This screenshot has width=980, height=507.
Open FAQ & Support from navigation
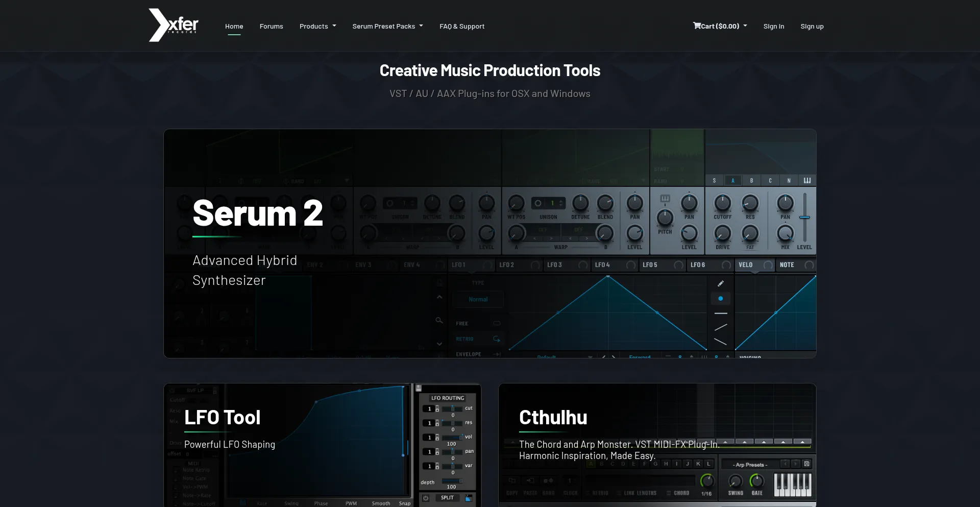[461, 26]
